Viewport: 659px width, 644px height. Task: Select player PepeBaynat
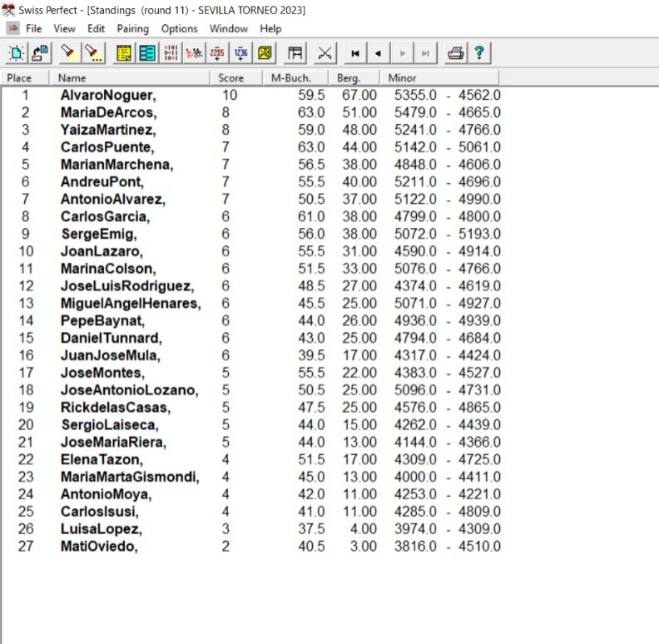click(x=102, y=320)
